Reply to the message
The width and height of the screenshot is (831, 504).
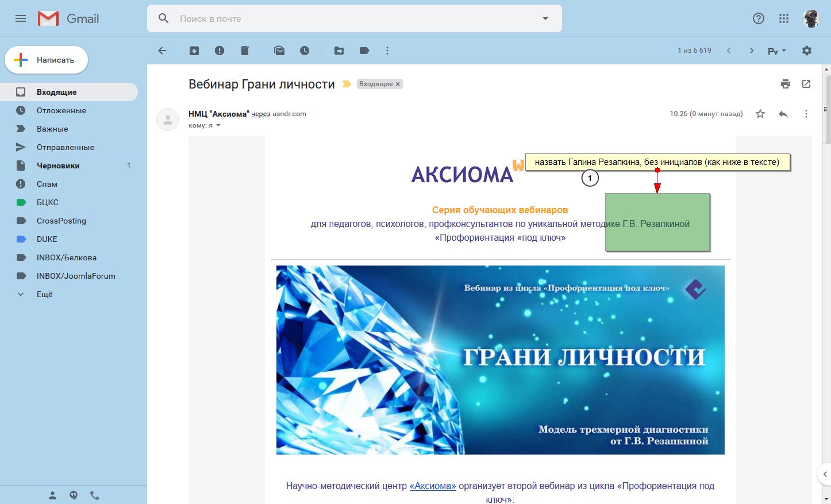coord(783,114)
